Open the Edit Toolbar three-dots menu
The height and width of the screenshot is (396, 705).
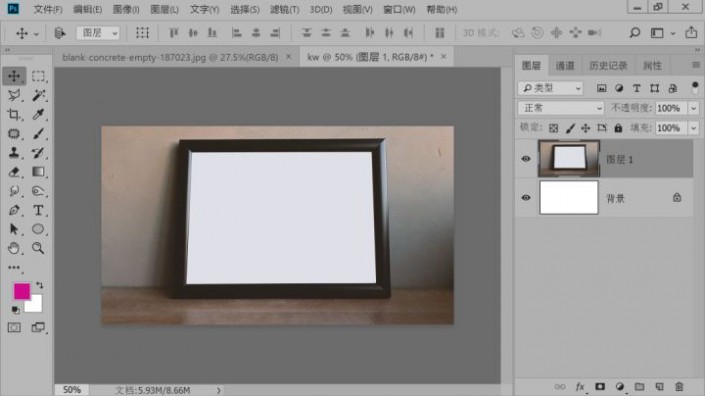[x=14, y=267]
